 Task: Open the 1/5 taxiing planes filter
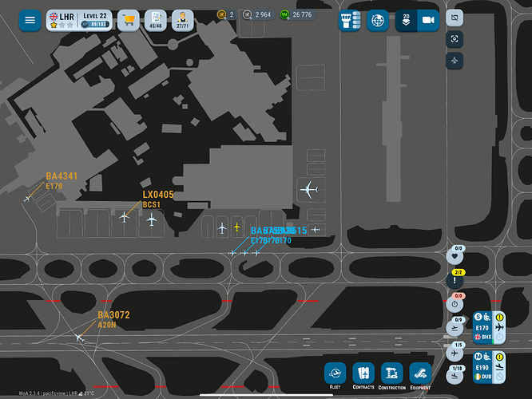pos(455,352)
